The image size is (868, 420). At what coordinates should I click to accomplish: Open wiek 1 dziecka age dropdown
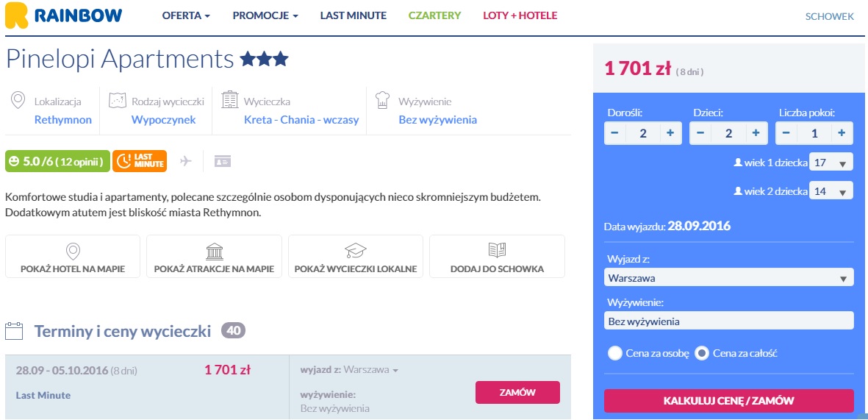(831, 163)
